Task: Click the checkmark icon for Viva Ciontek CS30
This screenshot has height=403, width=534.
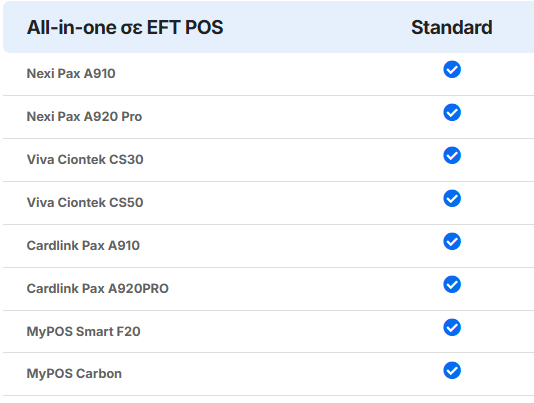Action: tap(452, 155)
